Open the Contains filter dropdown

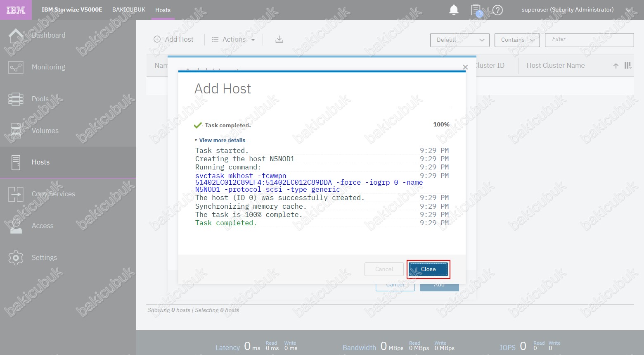click(517, 40)
